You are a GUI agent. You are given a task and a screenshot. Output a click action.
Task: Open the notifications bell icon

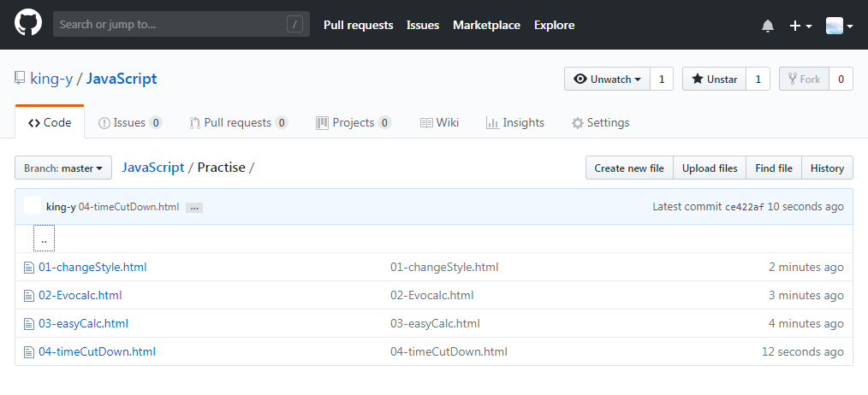767,26
